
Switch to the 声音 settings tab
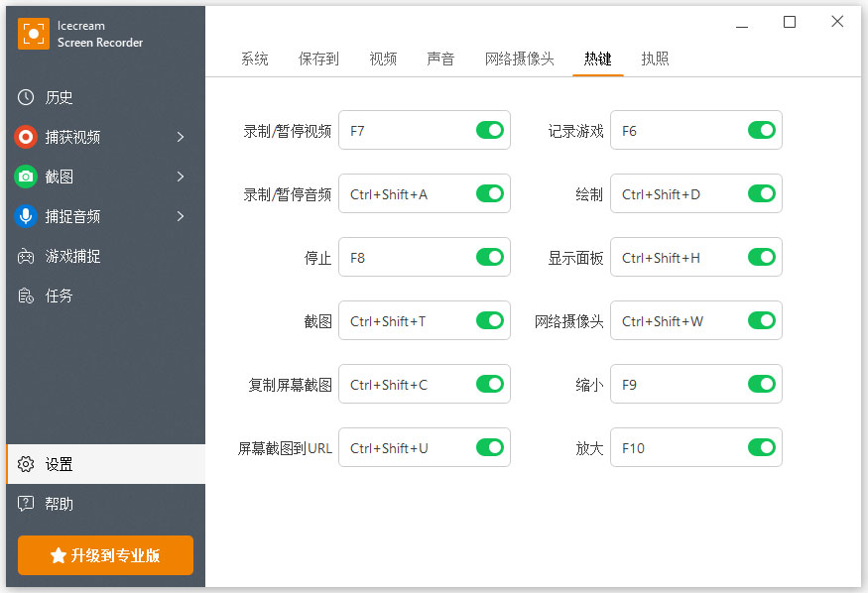(440, 59)
